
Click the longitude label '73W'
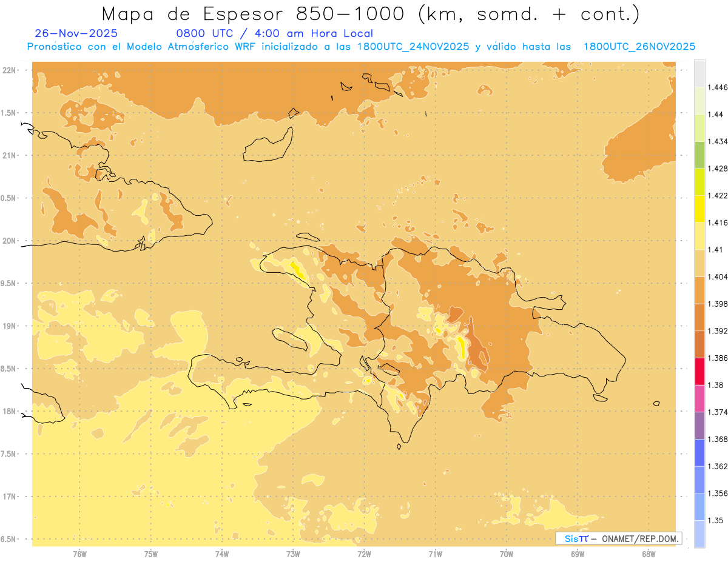tap(293, 554)
